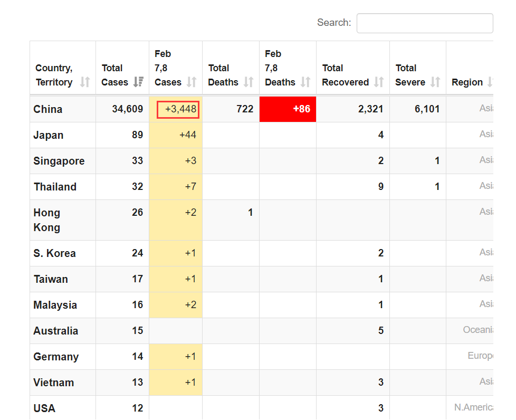Click the Total Deaths sort icon
The width and height of the screenshot is (516, 420).
249,82
